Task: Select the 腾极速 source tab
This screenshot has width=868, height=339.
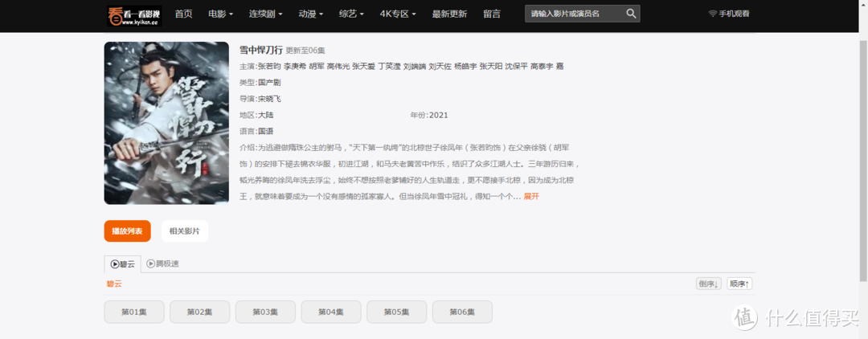Action: pos(162,263)
